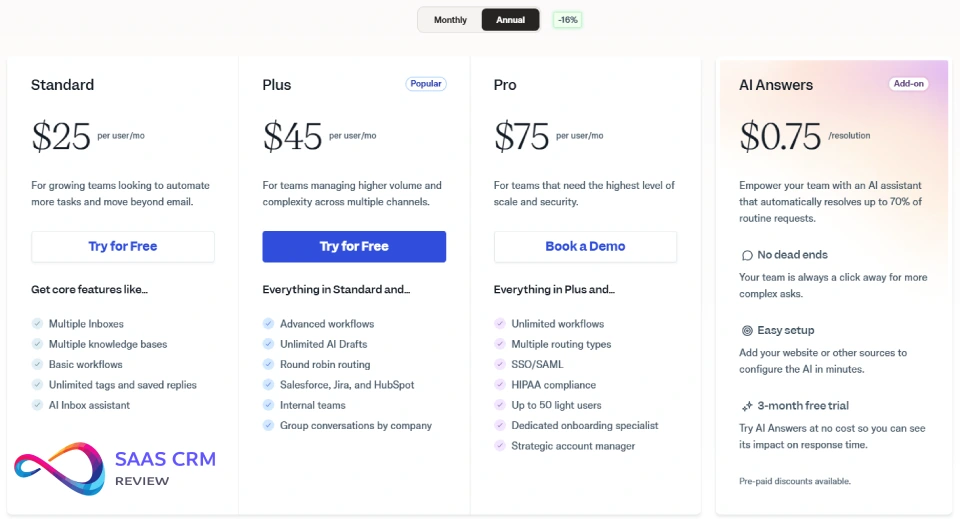The width and height of the screenshot is (960, 519).
Task: Click checkmark icon beside Multiple Inboxes
Action: 37,324
